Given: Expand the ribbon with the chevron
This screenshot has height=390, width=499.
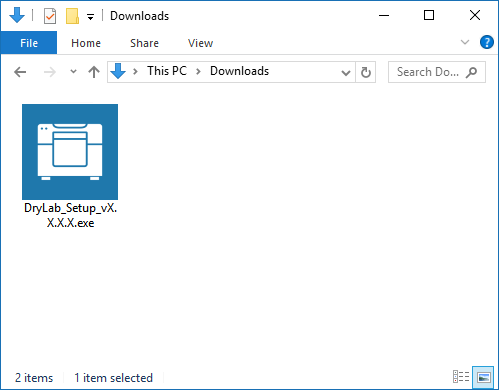Looking at the screenshot, I should (x=465, y=42).
